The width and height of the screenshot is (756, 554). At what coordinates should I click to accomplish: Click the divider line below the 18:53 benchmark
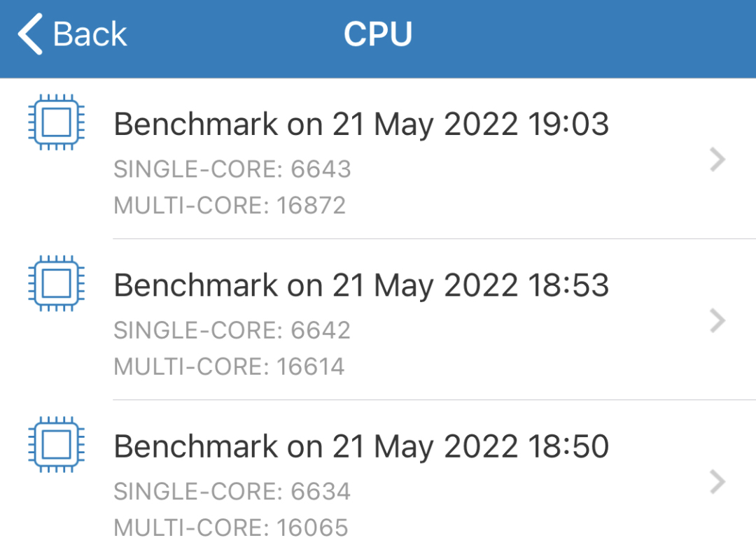(x=435, y=399)
